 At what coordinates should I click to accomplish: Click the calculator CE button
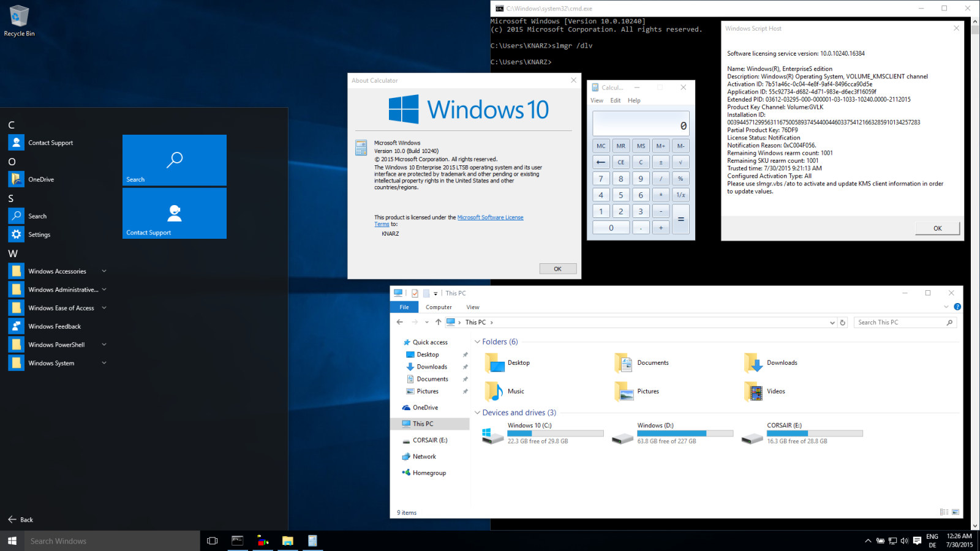(621, 162)
